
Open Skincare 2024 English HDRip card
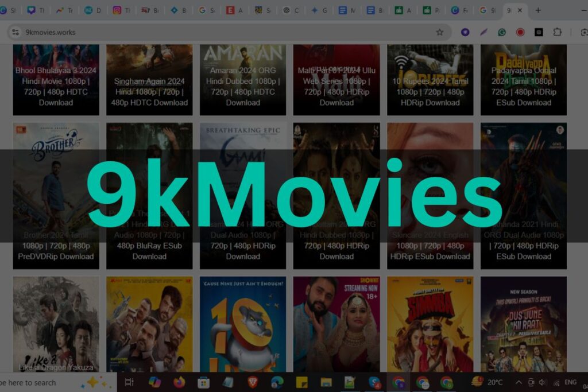click(430, 196)
